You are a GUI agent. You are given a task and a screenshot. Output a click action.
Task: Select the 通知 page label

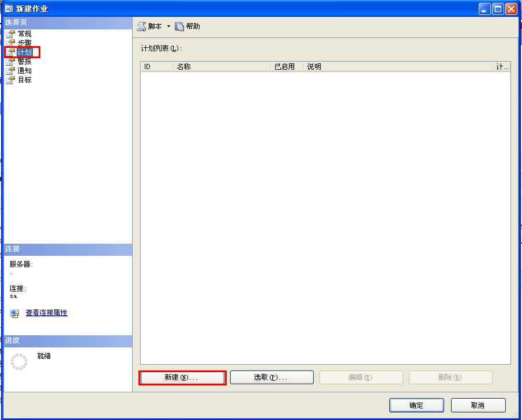24,71
